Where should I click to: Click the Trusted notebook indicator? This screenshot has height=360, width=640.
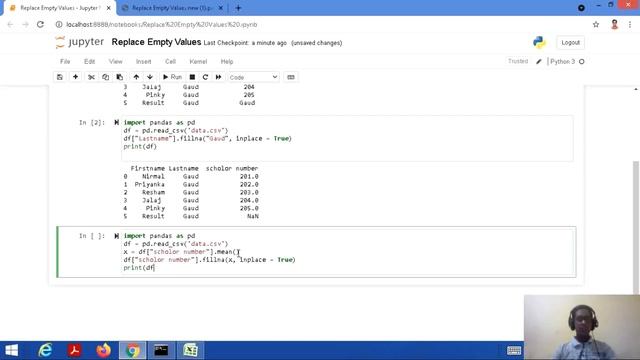point(518,61)
